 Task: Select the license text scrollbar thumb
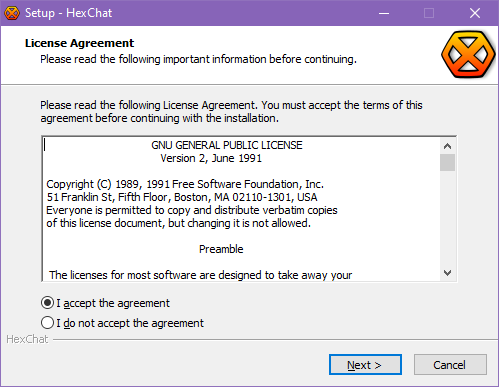click(447, 162)
